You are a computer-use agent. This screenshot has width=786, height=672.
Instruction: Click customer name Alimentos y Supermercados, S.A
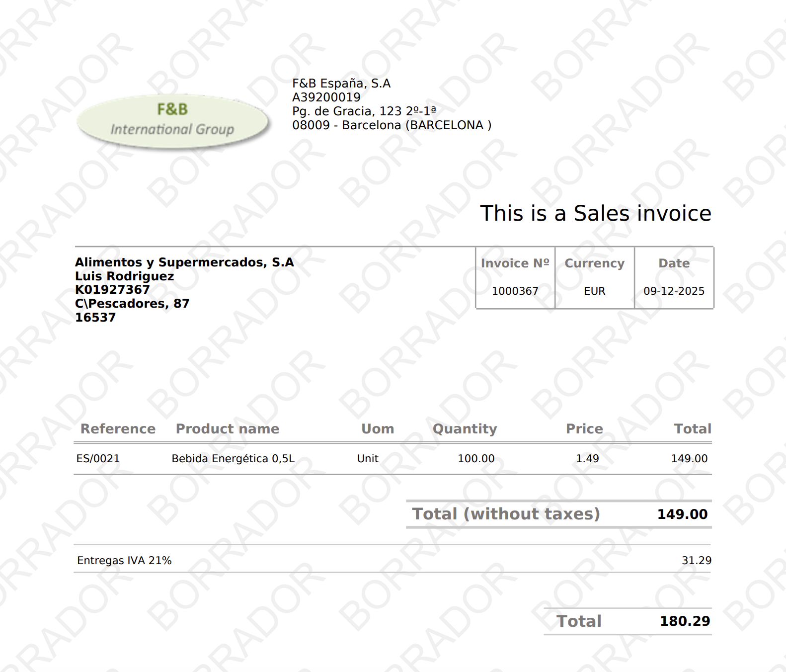pos(184,262)
